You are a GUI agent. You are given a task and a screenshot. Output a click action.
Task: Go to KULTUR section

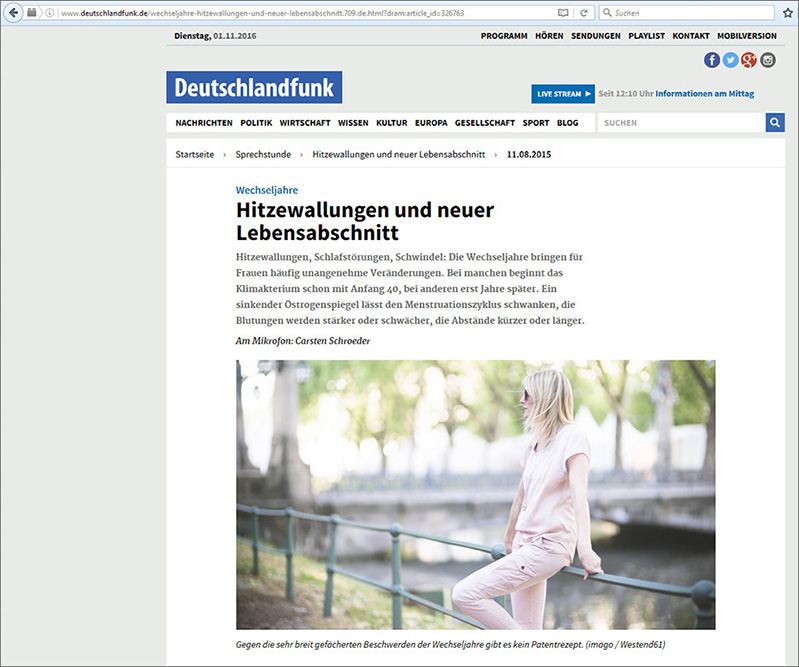click(x=392, y=123)
